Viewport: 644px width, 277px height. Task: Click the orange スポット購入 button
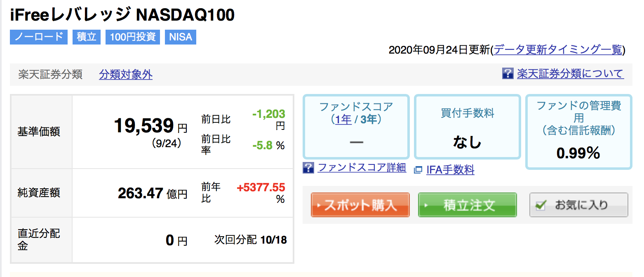click(x=360, y=205)
